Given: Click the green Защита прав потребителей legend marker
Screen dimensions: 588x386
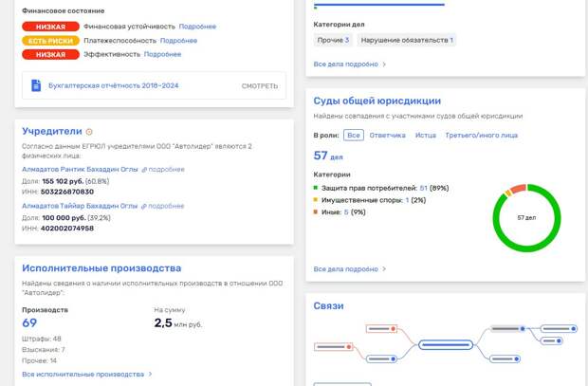Looking at the screenshot, I should 316,188.
